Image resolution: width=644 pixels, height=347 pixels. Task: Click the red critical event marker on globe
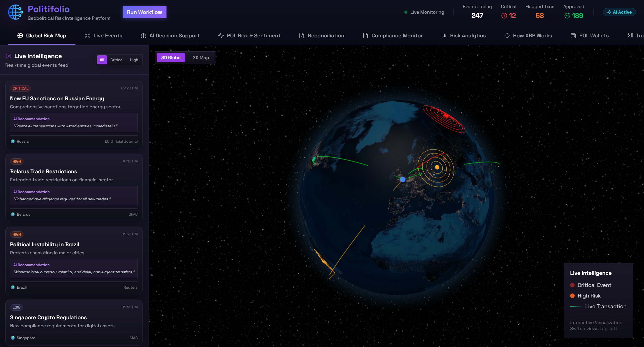445,116
